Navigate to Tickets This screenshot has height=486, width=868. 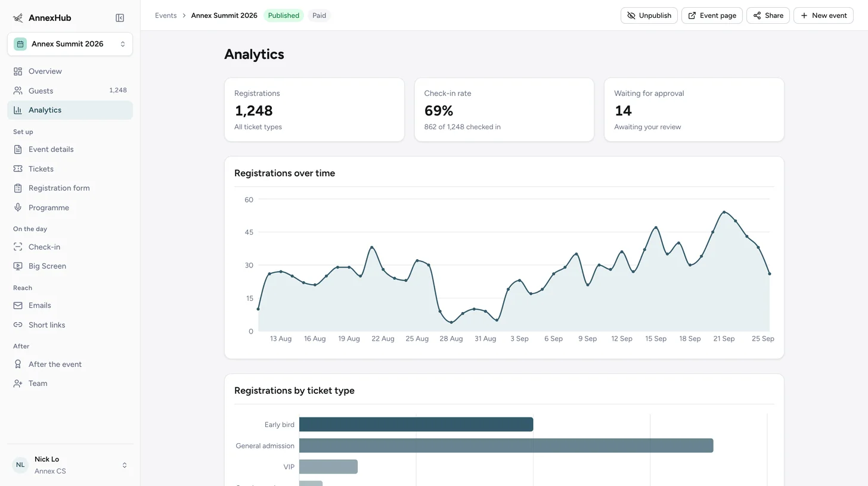[70, 169]
